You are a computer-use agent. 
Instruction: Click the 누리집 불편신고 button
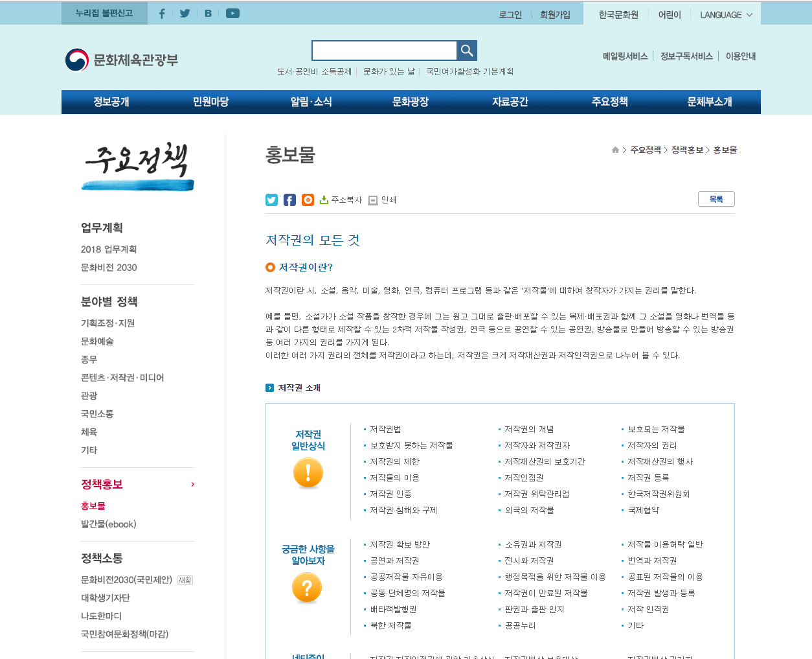(104, 13)
